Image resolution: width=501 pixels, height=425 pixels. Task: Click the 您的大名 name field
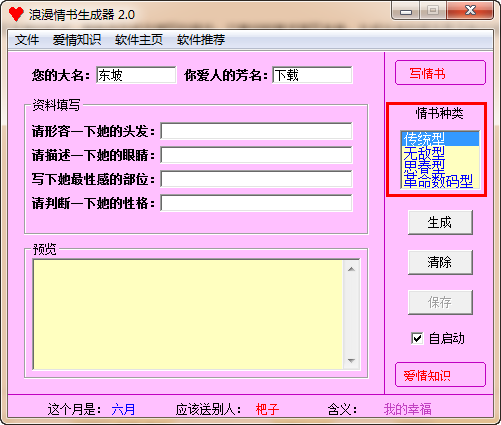coord(136,75)
